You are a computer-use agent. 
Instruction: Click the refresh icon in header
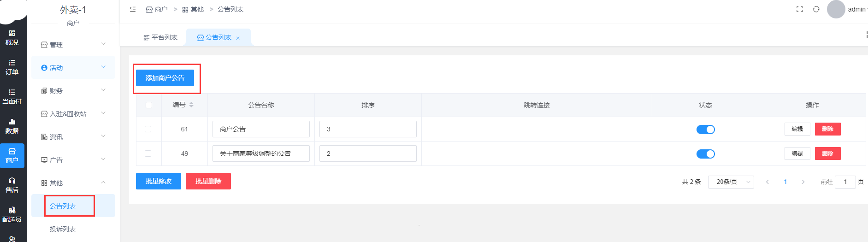(x=816, y=9)
